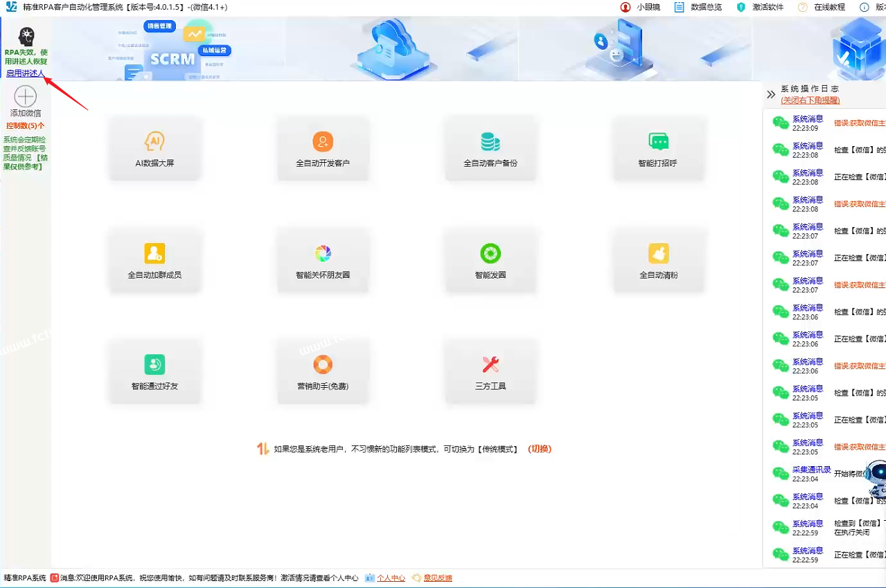Screen dimensions: 886x588
Task: Click the 启用讲述人 link
Action: 25,73
